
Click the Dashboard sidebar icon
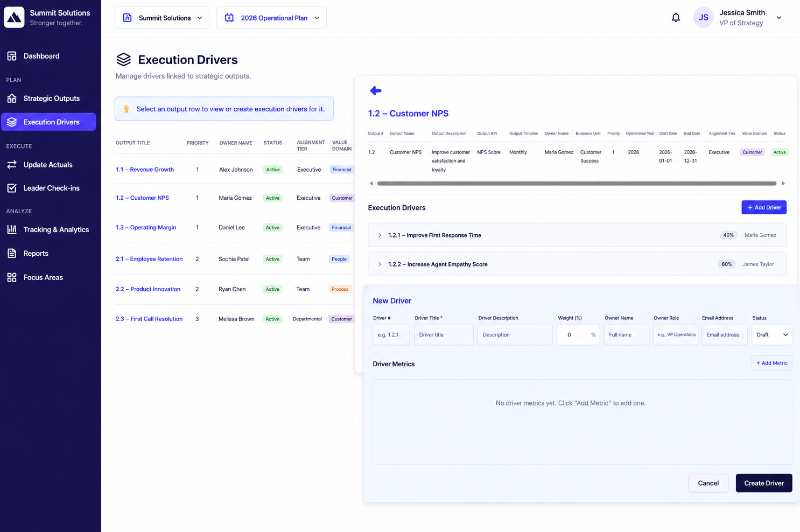coord(12,56)
